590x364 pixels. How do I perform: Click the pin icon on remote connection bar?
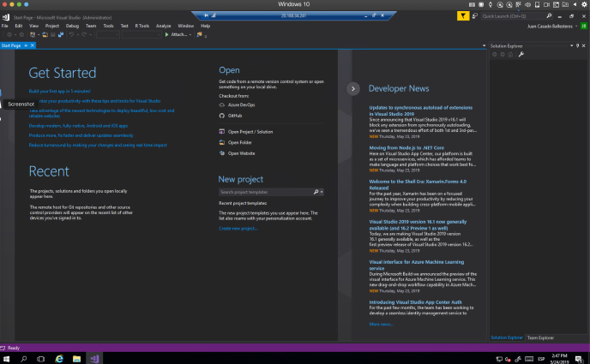point(206,15)
